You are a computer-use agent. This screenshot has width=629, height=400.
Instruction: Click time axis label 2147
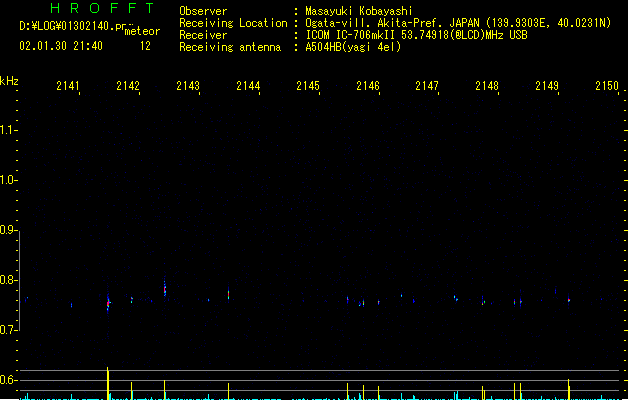tap(427, 86)
